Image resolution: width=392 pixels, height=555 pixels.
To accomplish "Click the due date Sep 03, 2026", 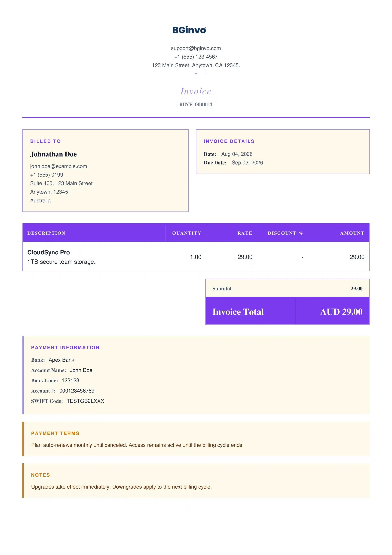I will [247, 163].
